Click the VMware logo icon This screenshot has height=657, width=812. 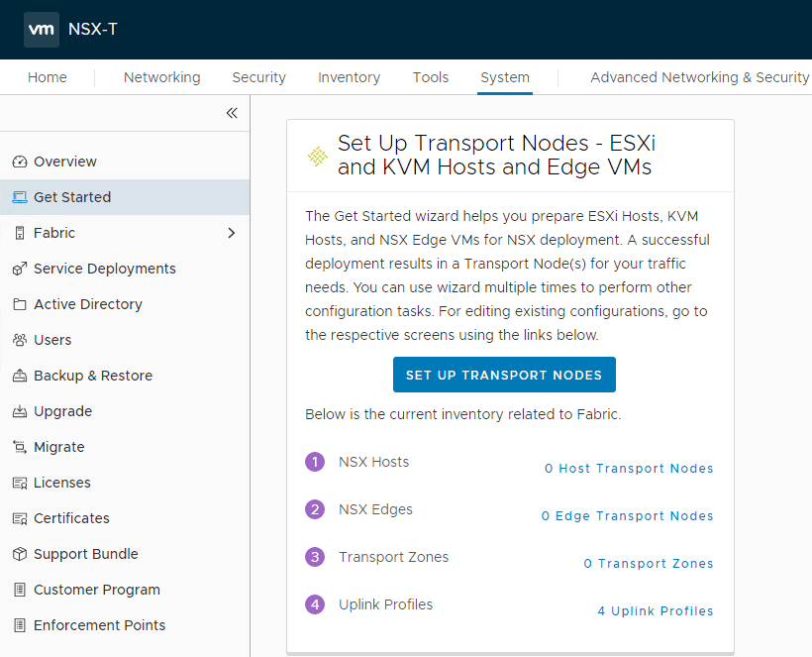[41, 30]
